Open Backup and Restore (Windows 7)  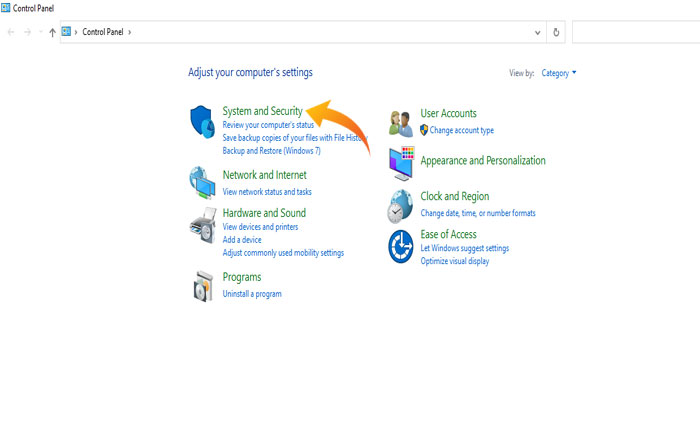coord(271,150)
